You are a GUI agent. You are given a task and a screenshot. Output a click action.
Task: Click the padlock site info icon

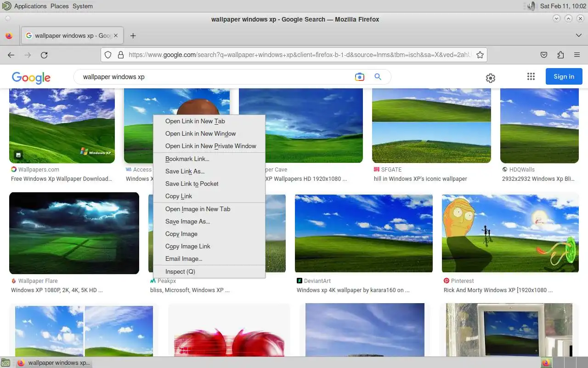point(120,55)
